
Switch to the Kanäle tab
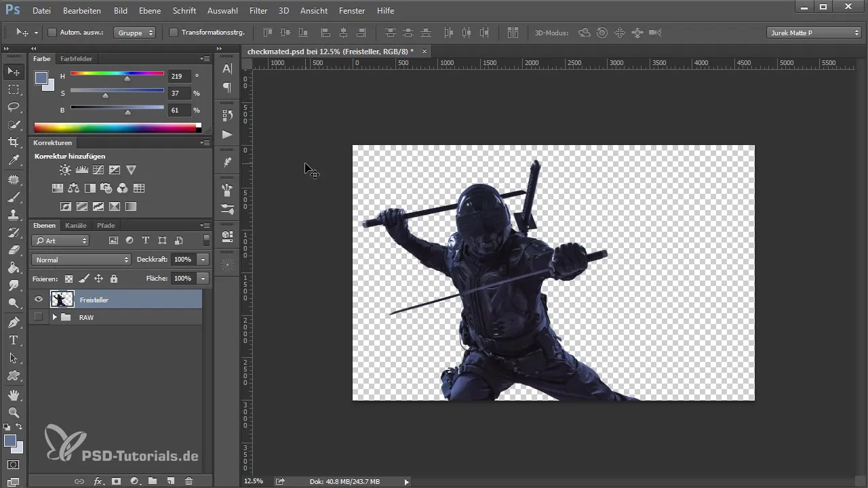(76, 225)
